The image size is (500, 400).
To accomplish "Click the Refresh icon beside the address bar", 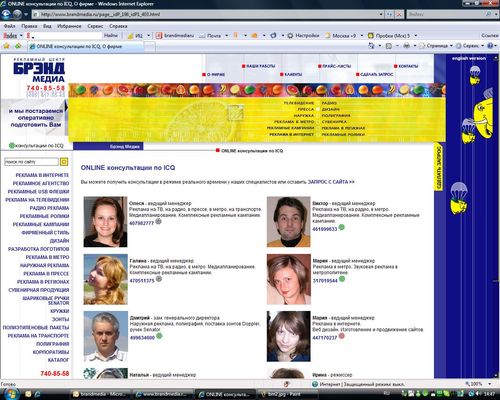I will coord(390,14).
